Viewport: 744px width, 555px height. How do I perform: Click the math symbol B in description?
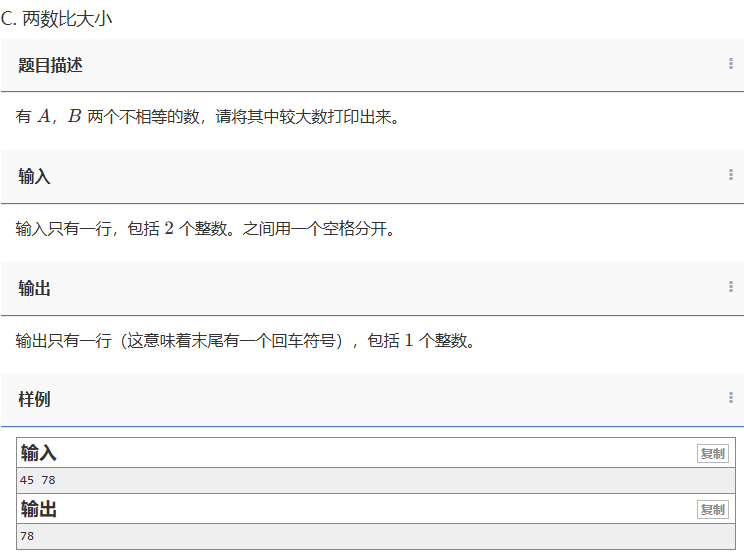point(73,117)
